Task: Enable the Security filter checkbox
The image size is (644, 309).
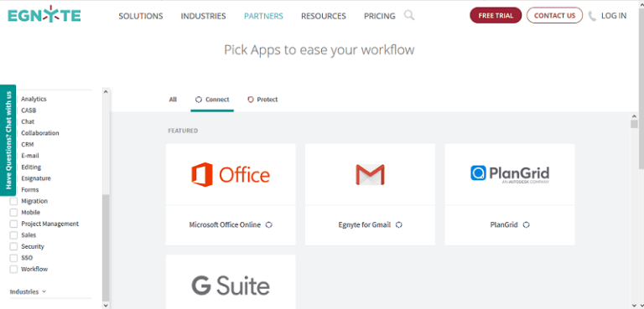Action: point(13,247)
